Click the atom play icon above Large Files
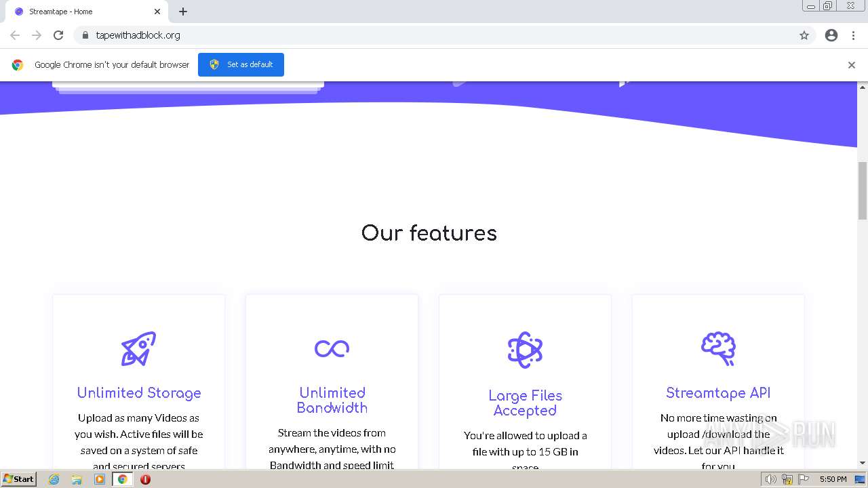The height and width of the screenshot is (488, 868). coord(525,350)
